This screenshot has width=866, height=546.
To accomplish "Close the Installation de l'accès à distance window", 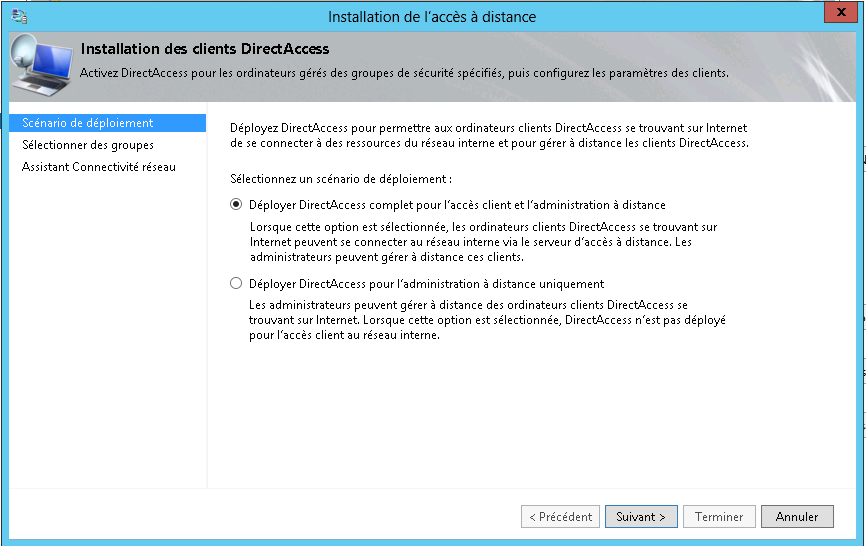I will click(x=841, y=12).
